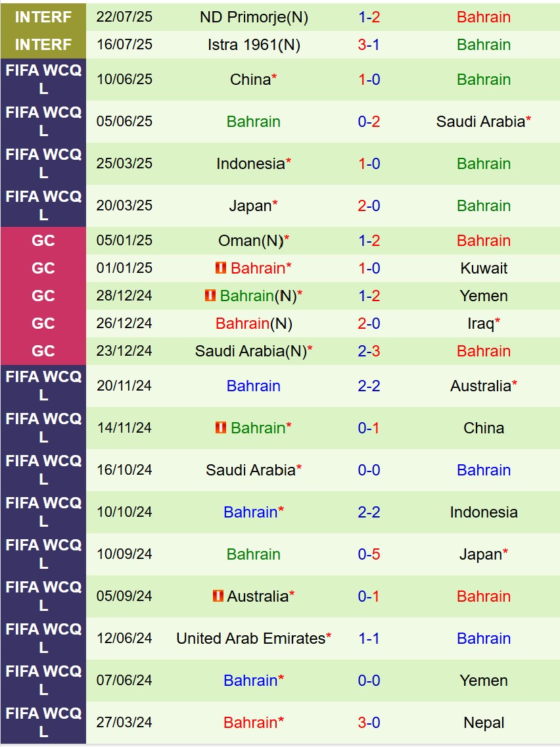Open the ND Primorje(N) team link
The height and width of the screenshot is (747, 560).
[253, 17]
